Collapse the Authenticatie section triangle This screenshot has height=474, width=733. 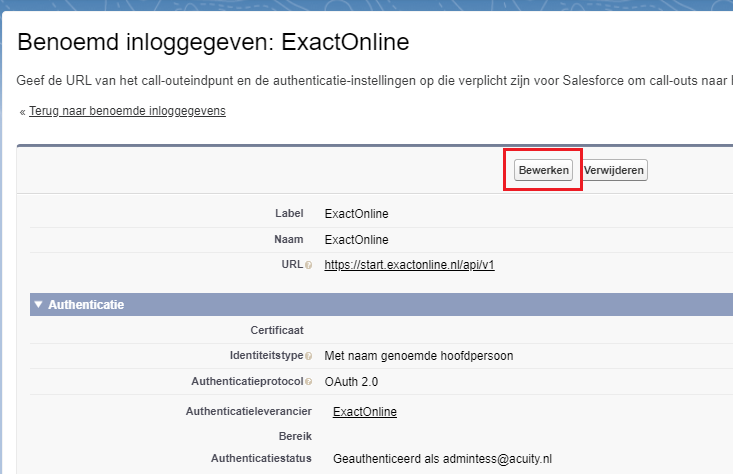(38, 304)
